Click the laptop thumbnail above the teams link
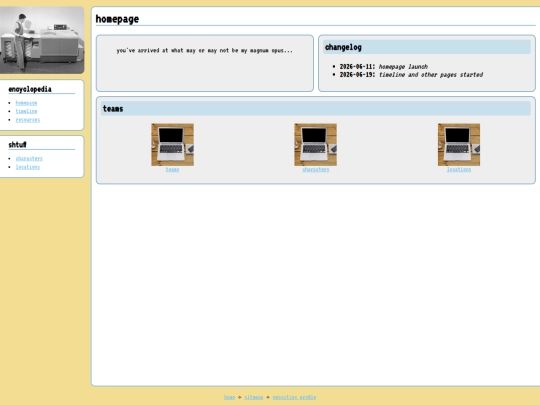The height and width of the screenshot is (405, 540). point(173,145)
